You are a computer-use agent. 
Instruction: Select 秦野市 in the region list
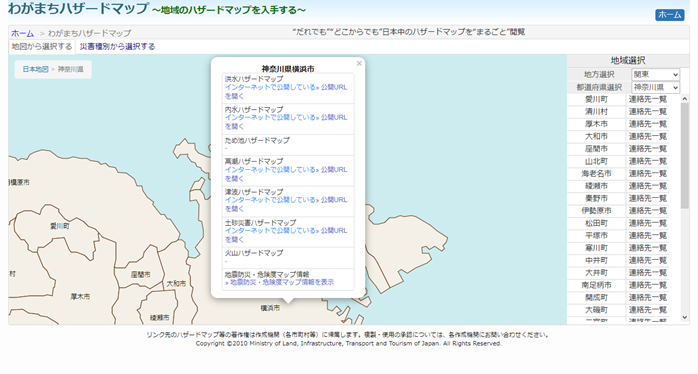596,199
